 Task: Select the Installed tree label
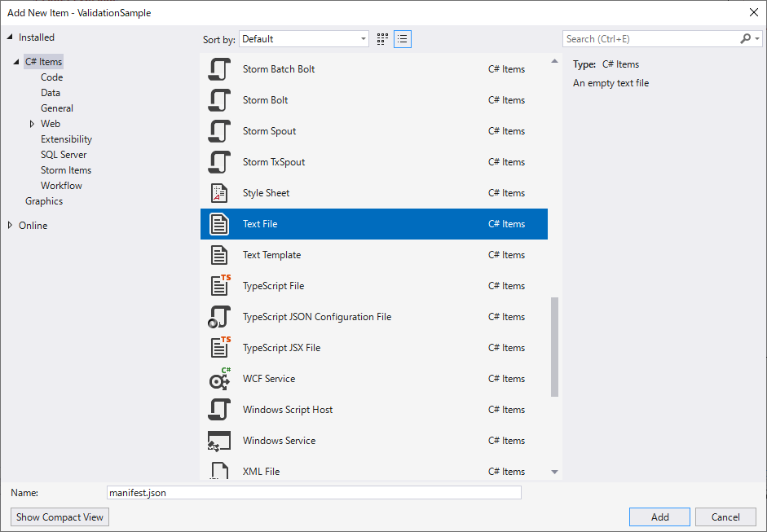click(x=36, y=37)
